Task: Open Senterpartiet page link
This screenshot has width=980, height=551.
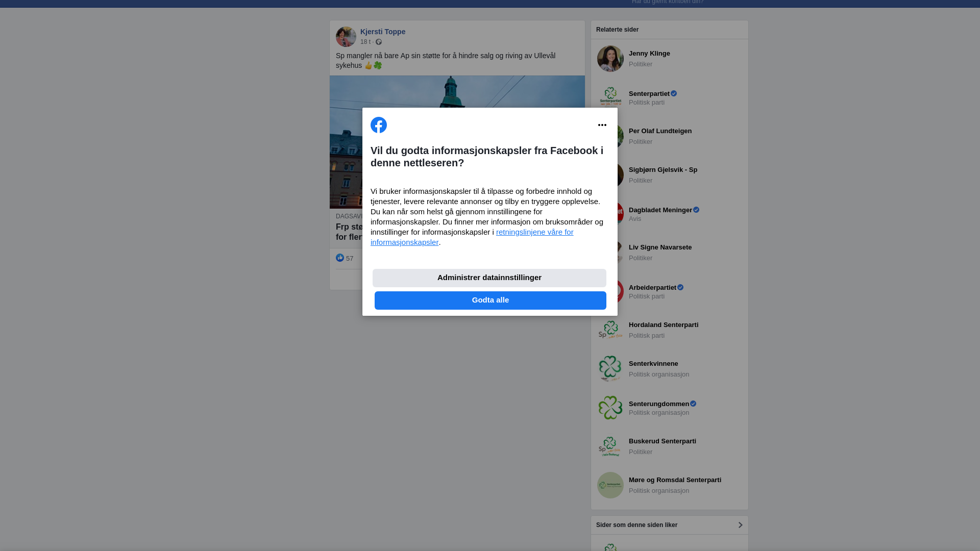Action: [x=649, y=93]
